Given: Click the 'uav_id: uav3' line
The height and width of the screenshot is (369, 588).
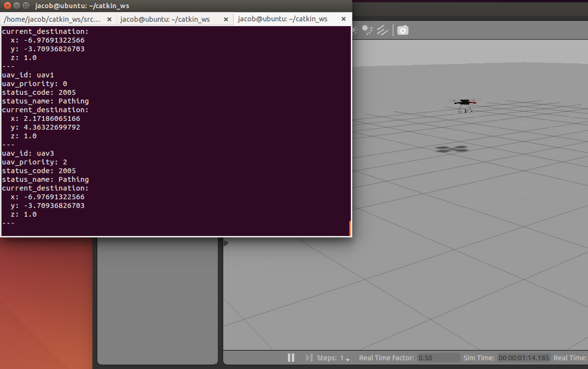Looking at the screenshot, I should click(x=28, y=153).
